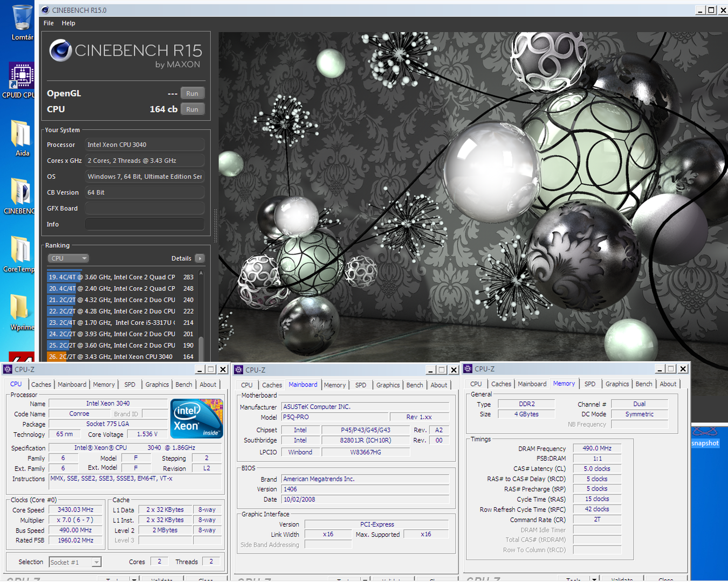Select ranking entry 23 Core i5-3317U
The image size is (728, 582).
coord(121,322)
